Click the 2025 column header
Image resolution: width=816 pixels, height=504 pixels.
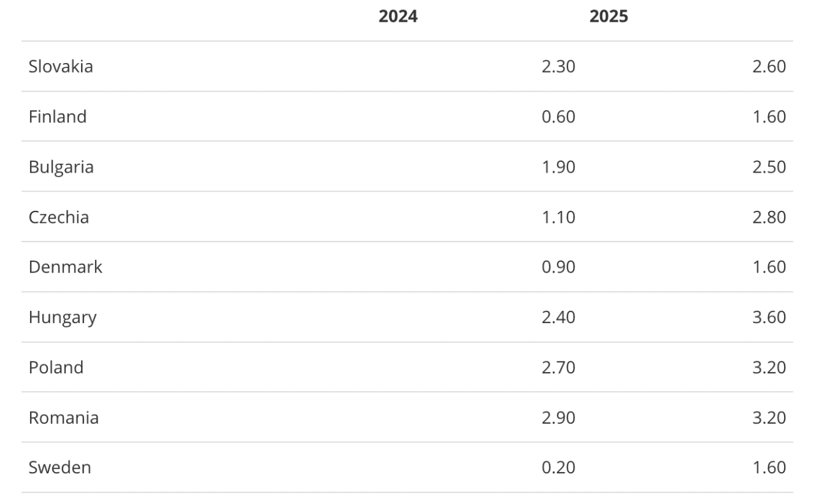pos(608,17)
